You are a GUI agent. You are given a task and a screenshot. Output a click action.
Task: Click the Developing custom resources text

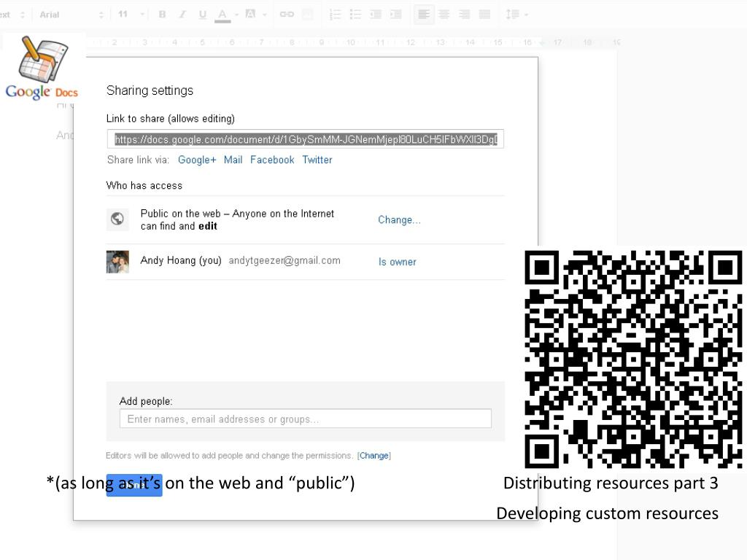click(x=608, y=514)
